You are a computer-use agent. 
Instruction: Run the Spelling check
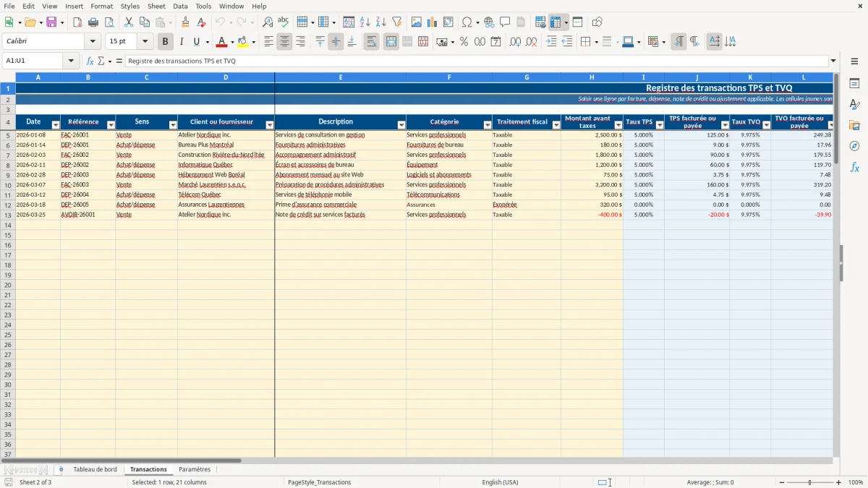click(x=284, y=22)
